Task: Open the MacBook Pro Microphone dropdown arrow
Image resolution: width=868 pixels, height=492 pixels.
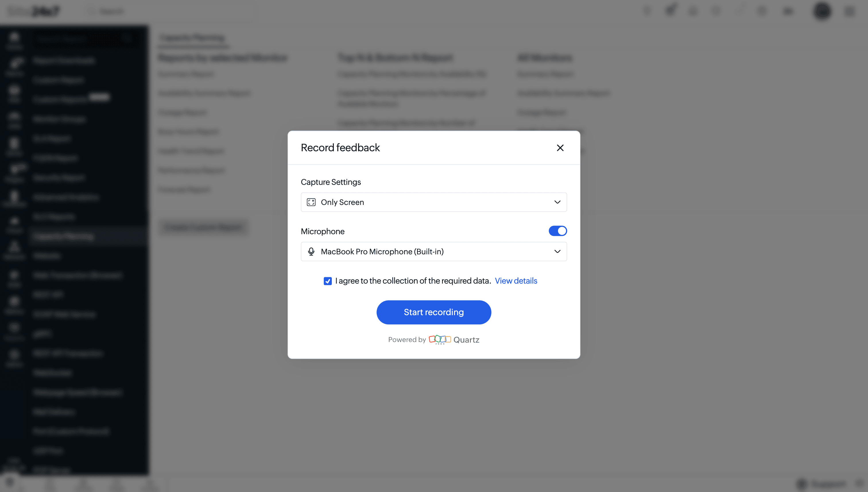Action: [x=557, y=251]
